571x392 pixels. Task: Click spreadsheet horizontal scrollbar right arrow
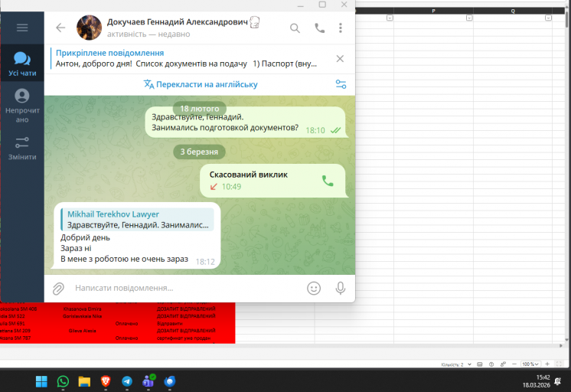pyautogui.click(x=561, y=345)
